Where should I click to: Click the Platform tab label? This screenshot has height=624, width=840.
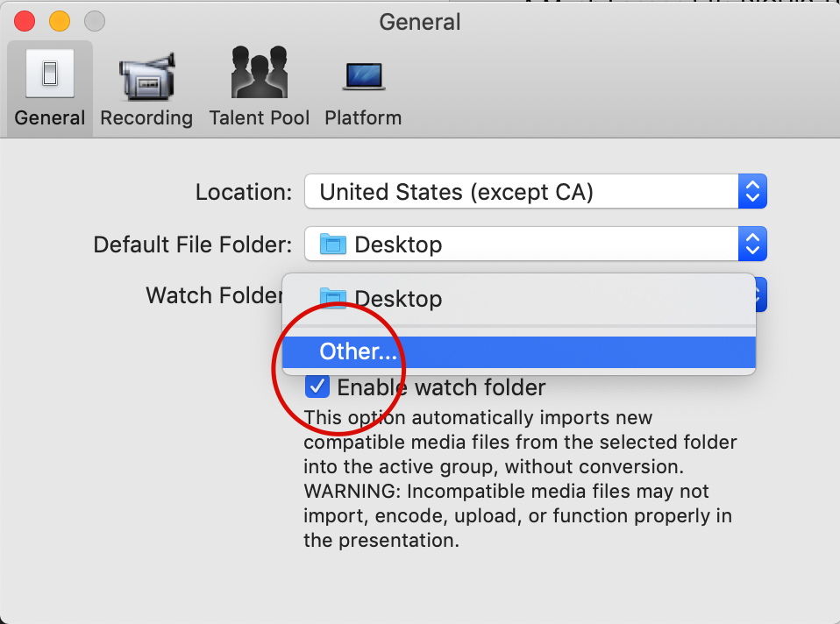(363, 117)
